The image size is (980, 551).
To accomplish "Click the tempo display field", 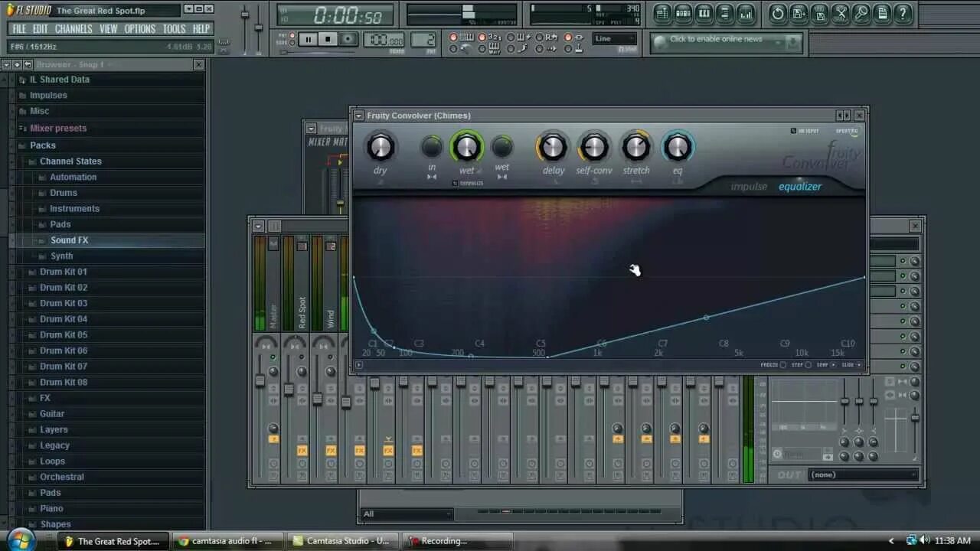I will click(384, 41).
